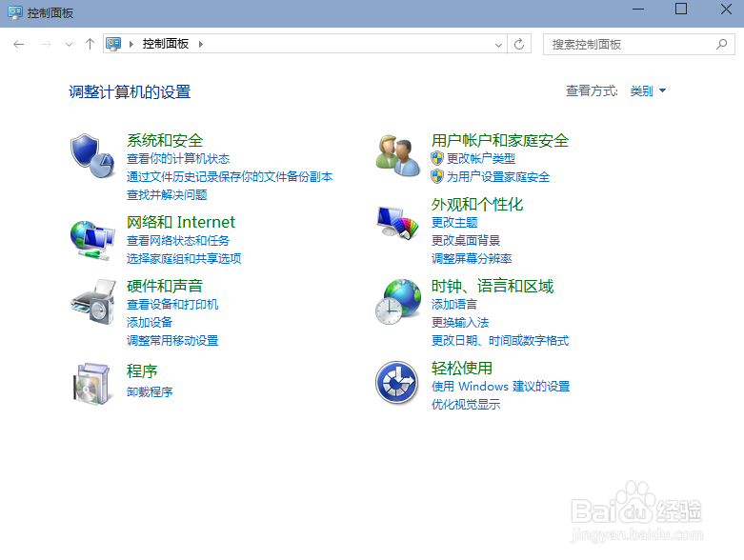Maximize the Control Panel window
Screen dimensions: 744x560
click(681, 9)
